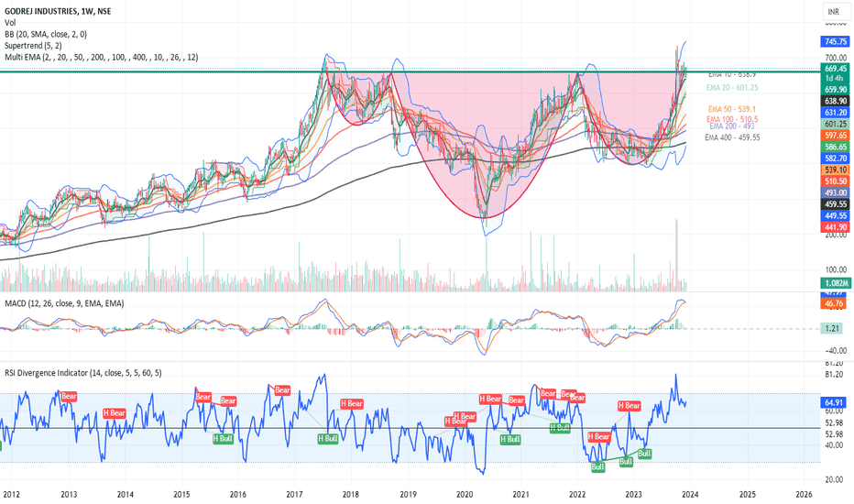This screenshot has height=504, width=854.
Task: Click the 2021 year on time axis
Action: coord(520,494)
